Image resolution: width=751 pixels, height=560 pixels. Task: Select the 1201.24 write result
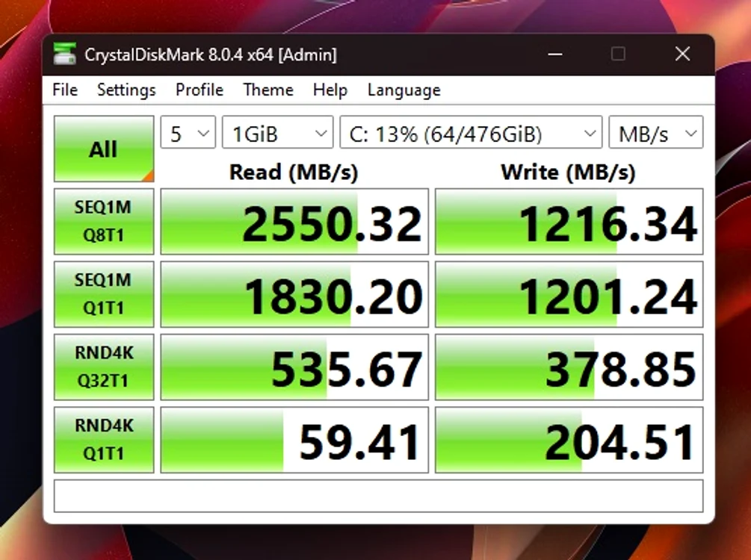[569, 294]
